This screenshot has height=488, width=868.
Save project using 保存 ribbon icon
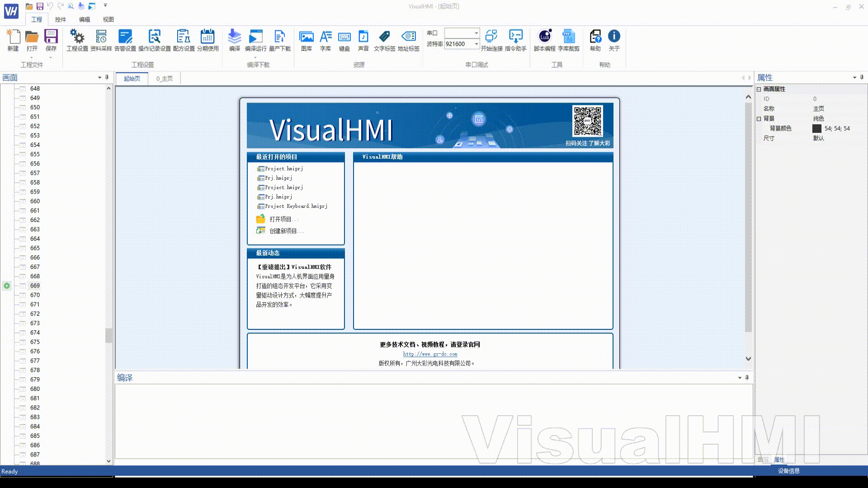pos(51,41)
